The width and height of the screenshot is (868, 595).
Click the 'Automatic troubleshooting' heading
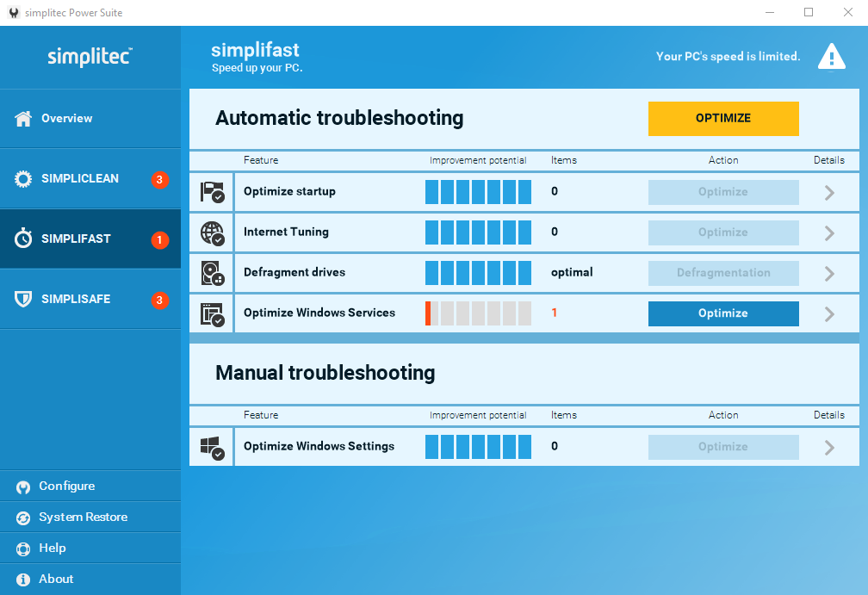pyautogui.click(x=339, y=118)
